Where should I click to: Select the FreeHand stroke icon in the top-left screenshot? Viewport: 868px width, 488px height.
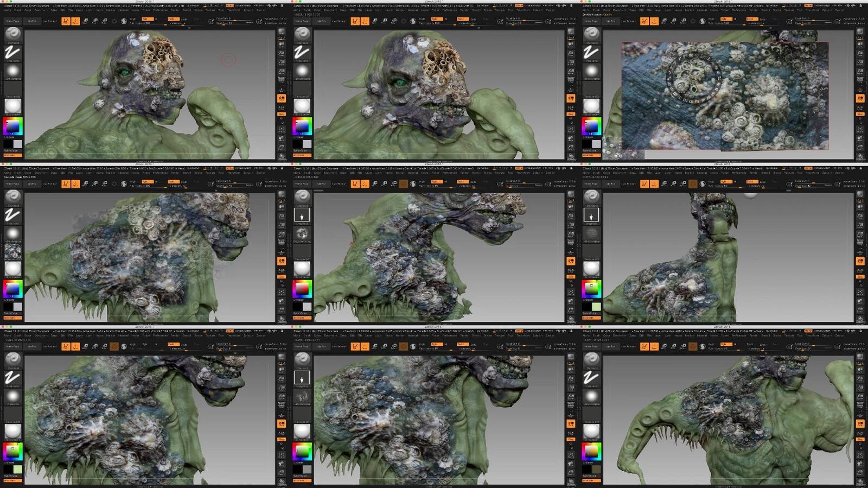[12, 53]
